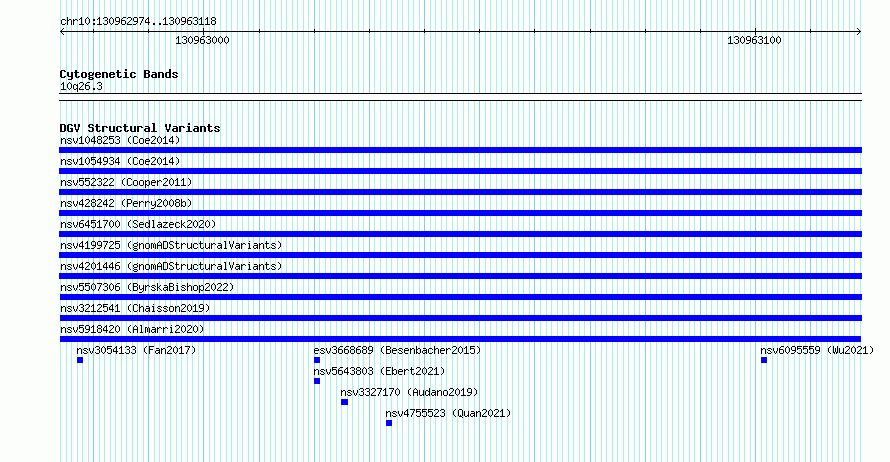Select the nsv1054934 (Coe2014) variant label
Viewport: 890px width, 462px height.
pyautogui.click(x=120, y=161)
